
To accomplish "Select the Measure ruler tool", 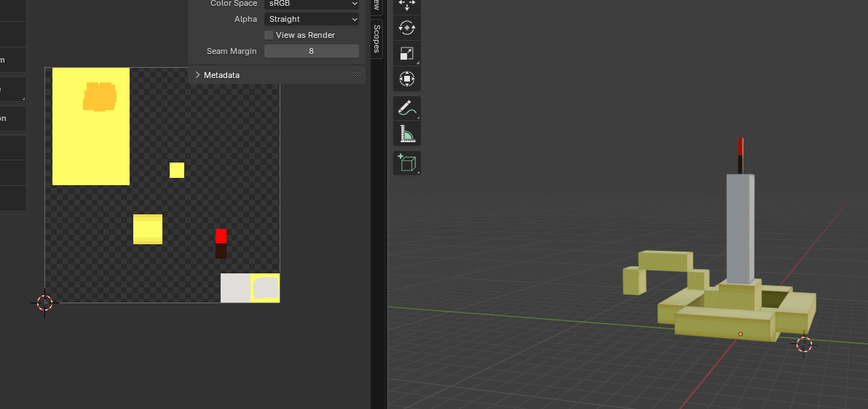I will (x=406, y=133).
